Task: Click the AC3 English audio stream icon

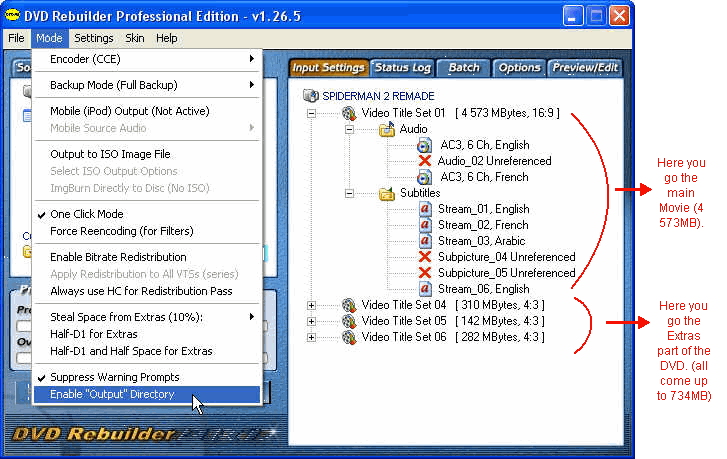Action: point(424,145)
